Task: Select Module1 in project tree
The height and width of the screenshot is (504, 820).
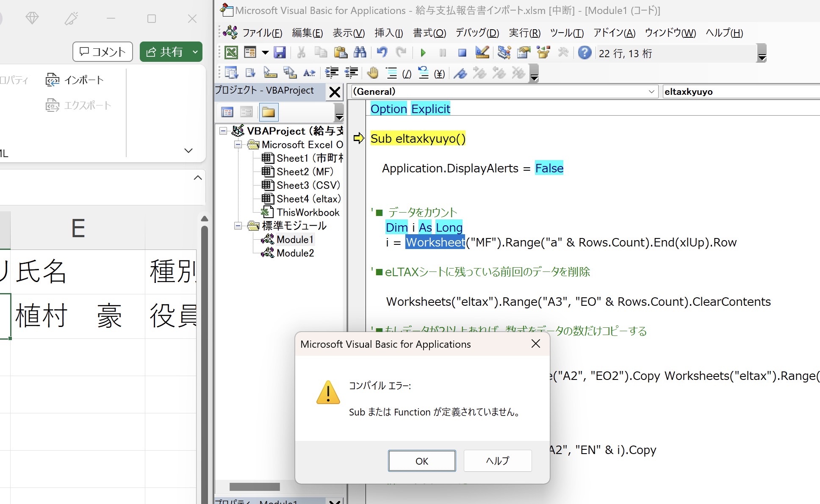Action: point(295,239)
